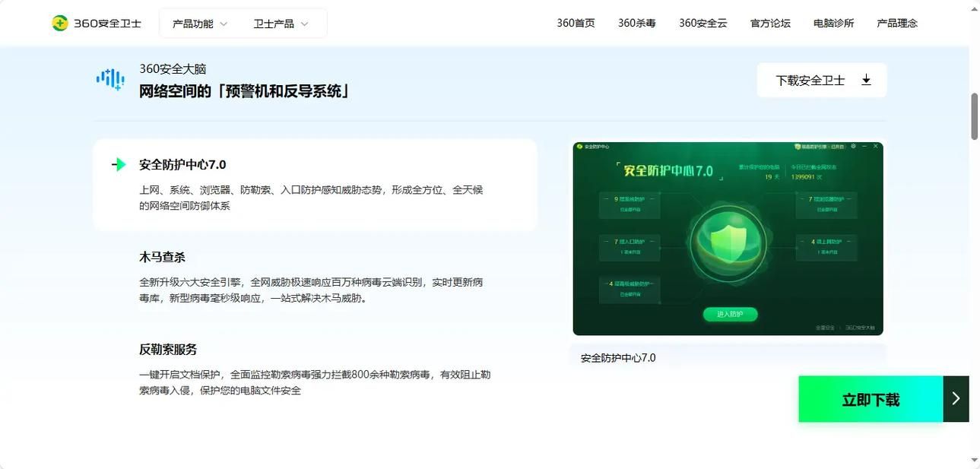Select the 木马查杀 feature item

click(x=316, y=277)
